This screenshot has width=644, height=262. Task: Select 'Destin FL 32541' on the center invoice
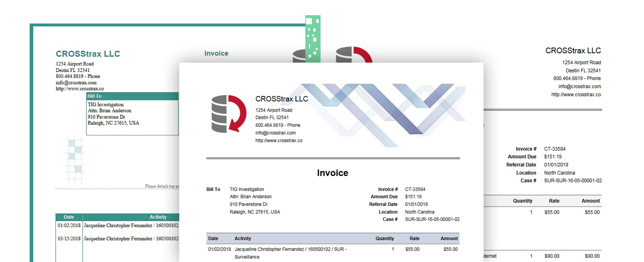pos(272,117)
